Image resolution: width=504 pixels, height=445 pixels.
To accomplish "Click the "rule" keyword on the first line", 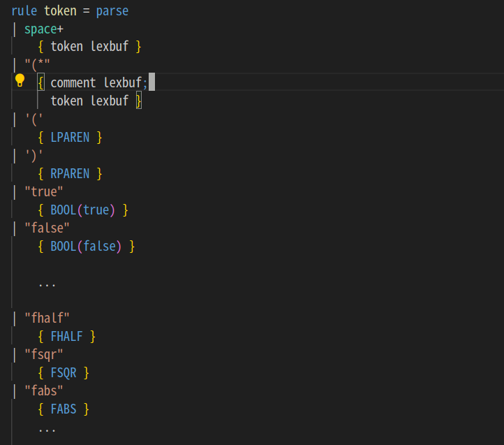I will 24,11.
